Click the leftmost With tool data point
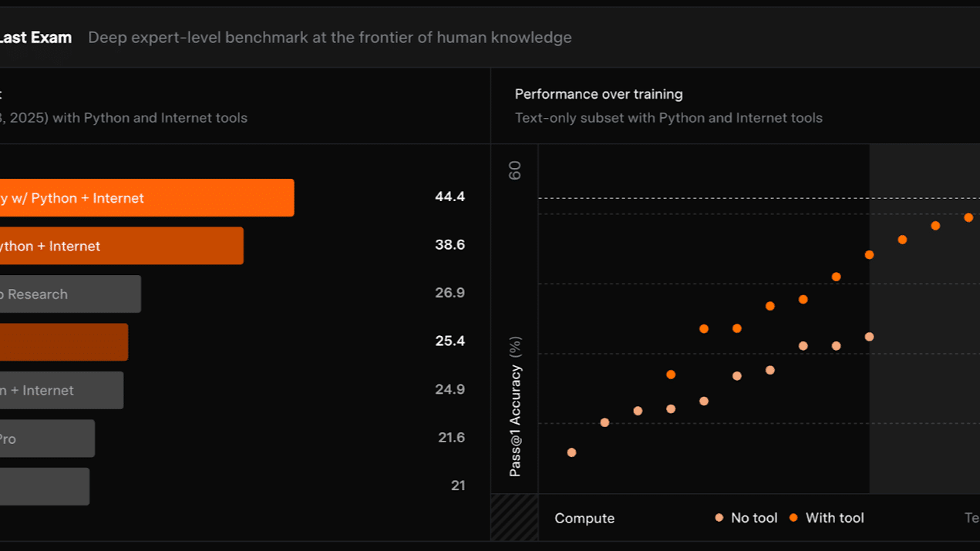The width and height of the screenshot is (980, 551). [671, 375]
